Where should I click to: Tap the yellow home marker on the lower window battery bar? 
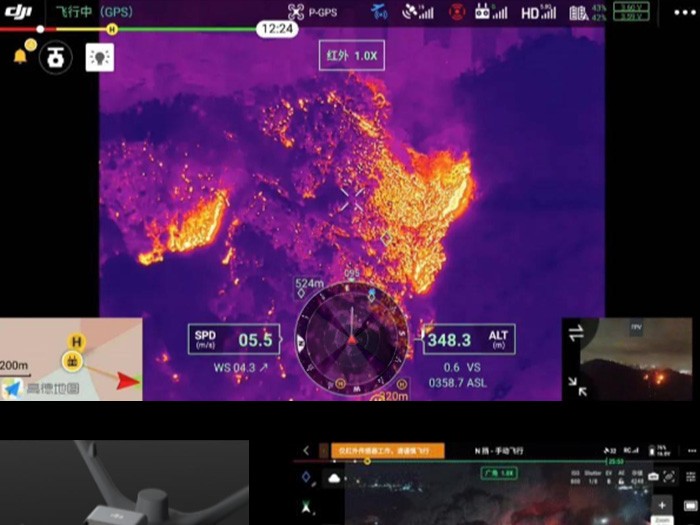(x=367, y=461)
